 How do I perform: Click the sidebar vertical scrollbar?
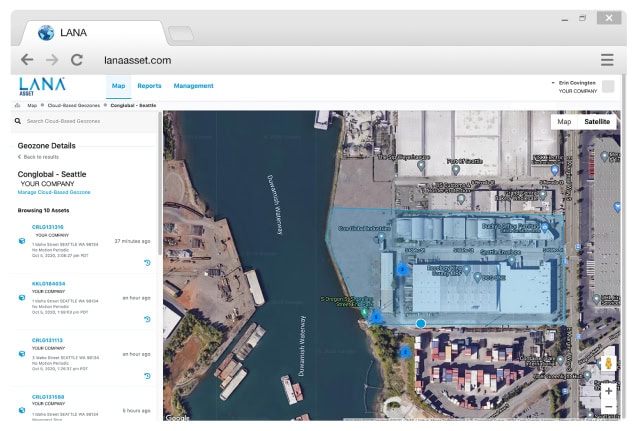pyautogui.click(x=160, y=184)
